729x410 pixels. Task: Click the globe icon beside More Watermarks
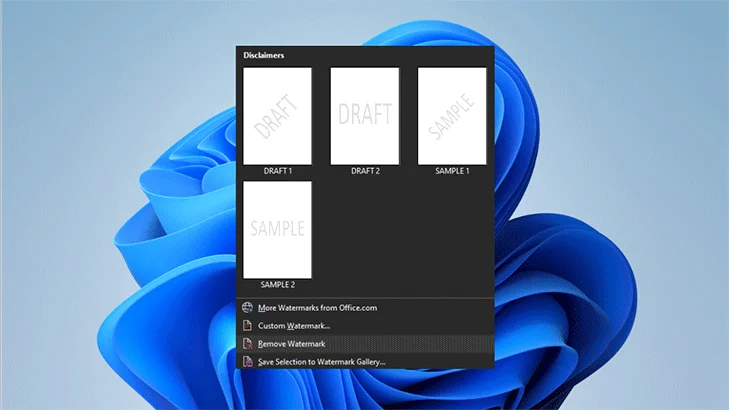pos(247,307)
